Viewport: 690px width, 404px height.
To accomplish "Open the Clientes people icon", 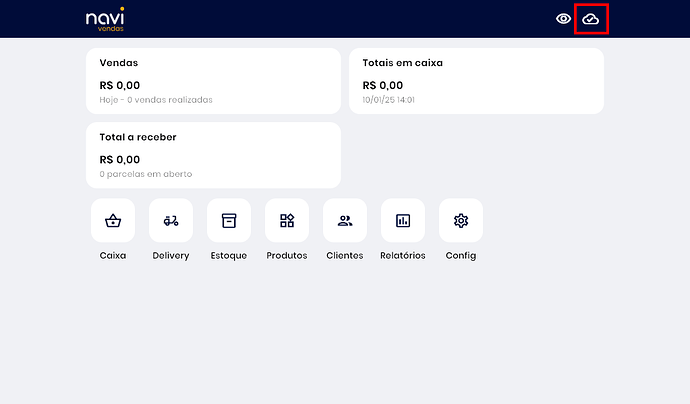I will pyautogui.click(x=345, y=220).
